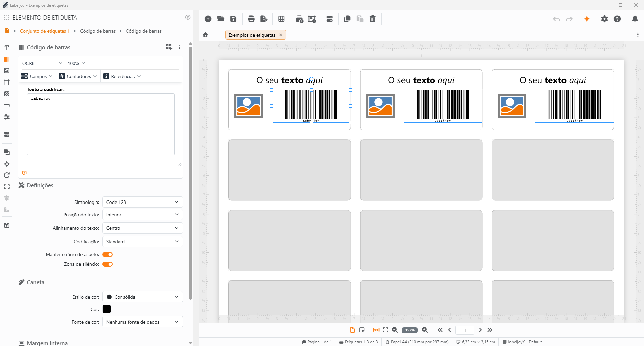Click the redo arrow
Image resolution: width=644 pixels, height=346 pixels.
click(x=569, y=19)
